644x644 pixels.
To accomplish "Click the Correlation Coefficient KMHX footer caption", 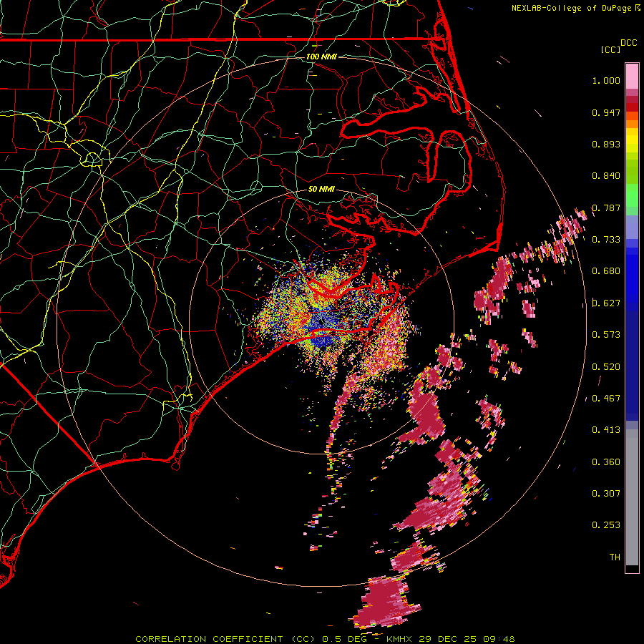I will click(x=325, y=639).
